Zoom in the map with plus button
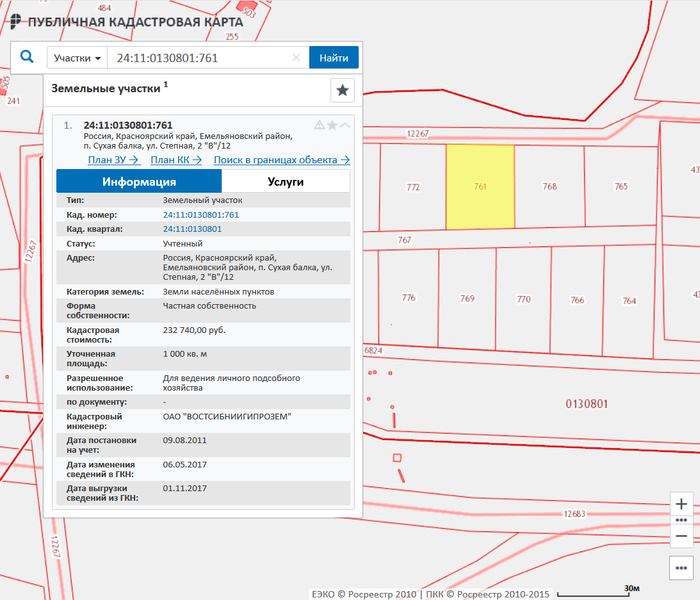 click(x=681, y=504)
